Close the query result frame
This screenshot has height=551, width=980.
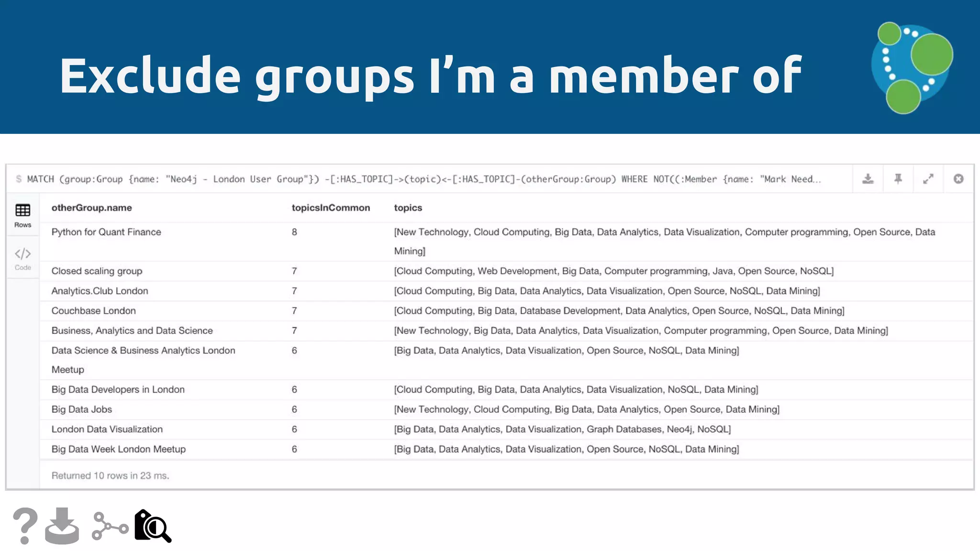[x=958, y=179]
